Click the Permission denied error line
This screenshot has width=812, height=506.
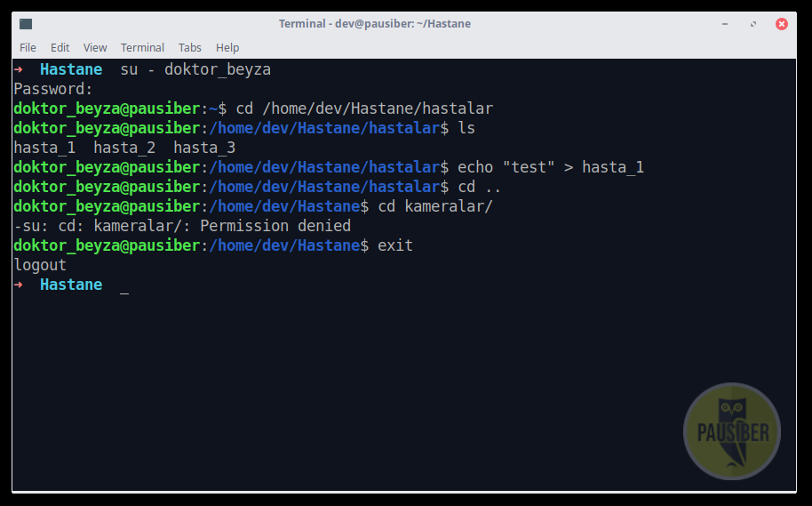coord(182,226)
